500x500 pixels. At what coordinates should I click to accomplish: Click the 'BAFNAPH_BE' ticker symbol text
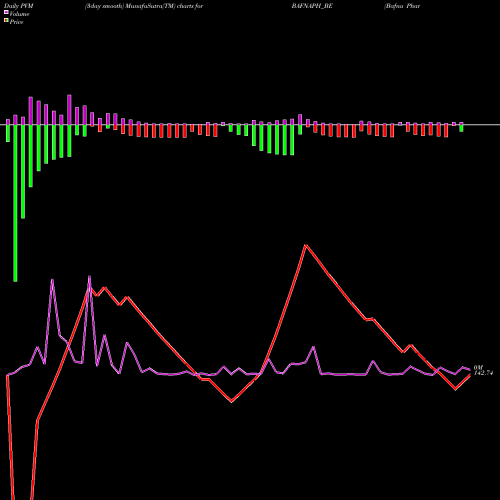(x=312, y=6)
